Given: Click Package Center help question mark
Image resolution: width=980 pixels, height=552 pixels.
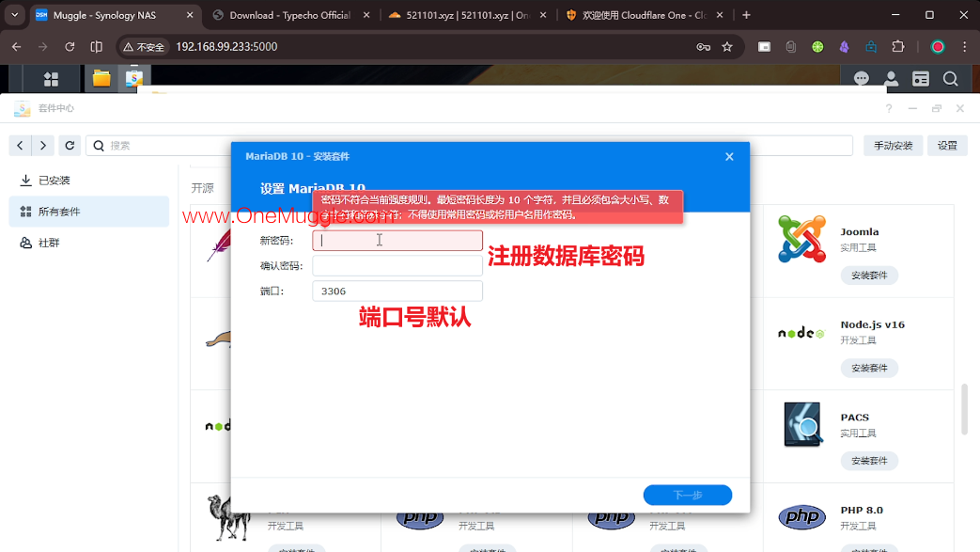Looking at the screenshot, I should pos(888,108).
